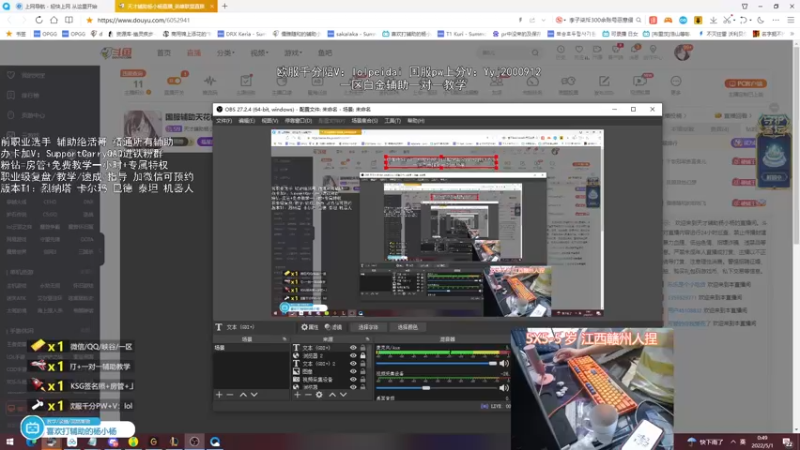Screen dimensions: 800x450
Task: Open the OBS 文件(F) menu
Action: pos(223,121)
